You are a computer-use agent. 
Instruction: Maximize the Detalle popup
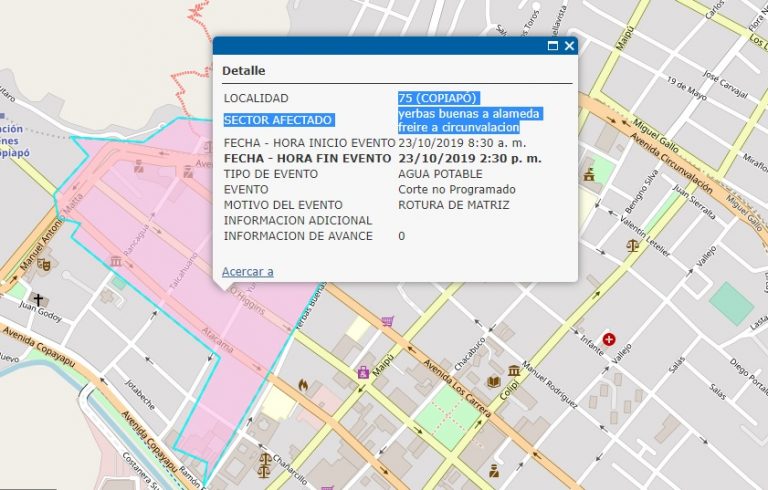click(x=552, y=46)
